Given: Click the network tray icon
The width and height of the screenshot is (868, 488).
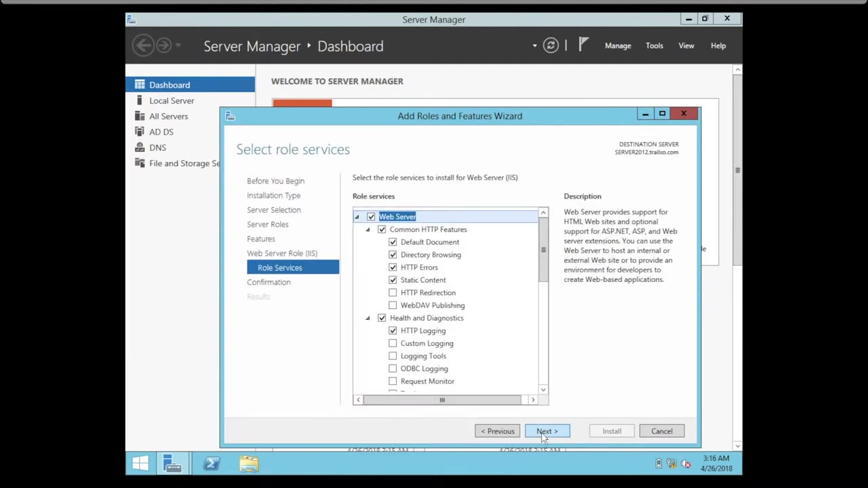Looking at the screenshot, I should click(x=671, y=464).
